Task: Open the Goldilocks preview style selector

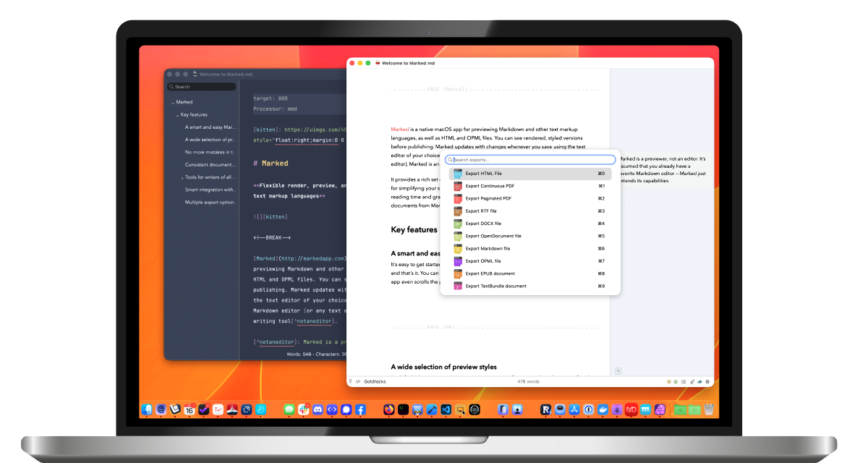Action: pyautogui.click(x=375, y=381)
